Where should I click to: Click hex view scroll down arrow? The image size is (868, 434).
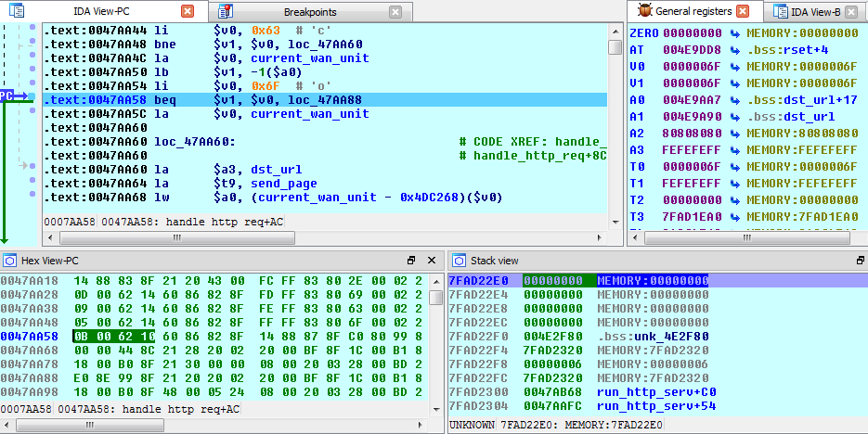click(436, 409)
